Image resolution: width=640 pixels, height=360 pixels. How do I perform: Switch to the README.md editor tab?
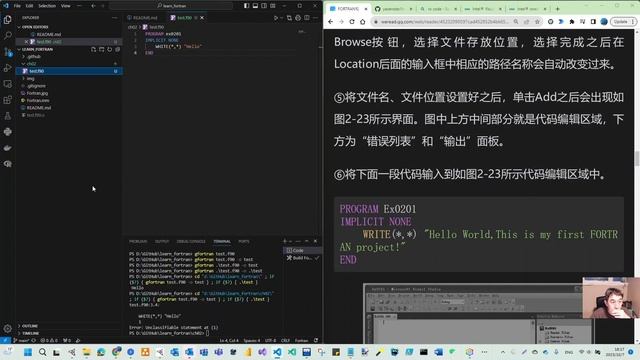(x=145, y=18)
